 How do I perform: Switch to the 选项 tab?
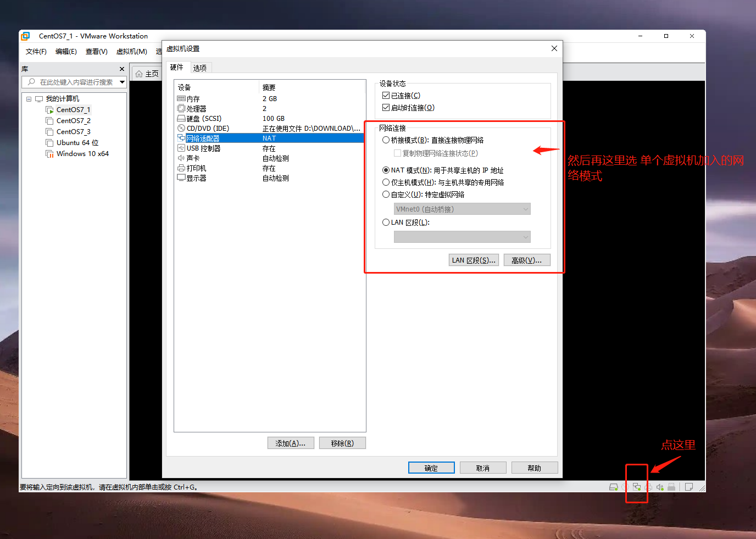pyautogui.click(x=200, y=68)
